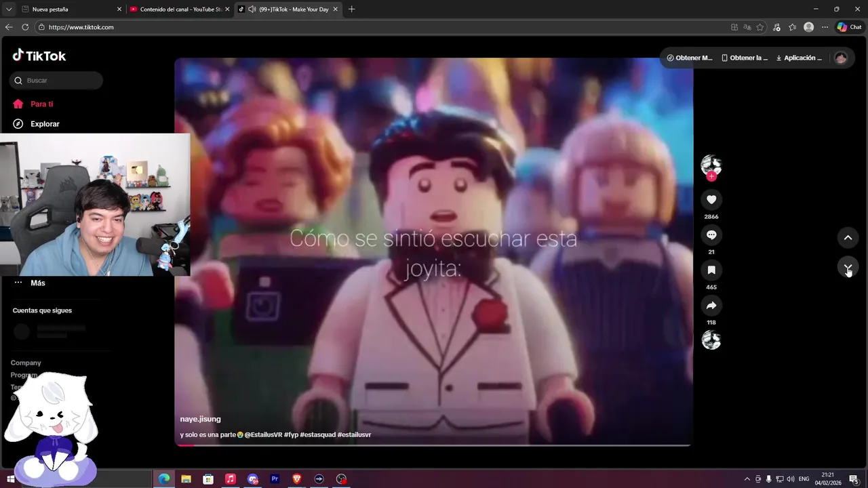868x488 pixels.
Task: Save the video with the bookmark icon
Action: click(711, 270)
